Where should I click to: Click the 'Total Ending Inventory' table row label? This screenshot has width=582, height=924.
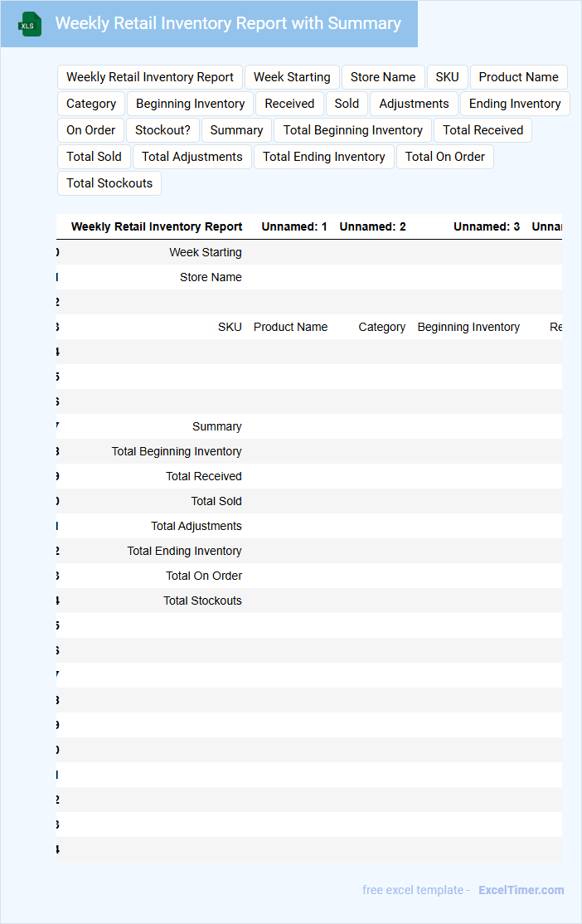184,551
